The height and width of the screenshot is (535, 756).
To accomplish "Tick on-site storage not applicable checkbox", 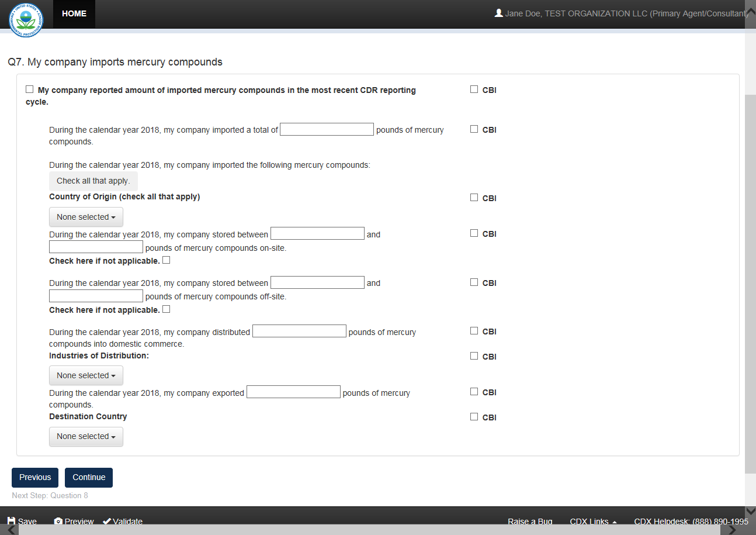I will 167,260.
